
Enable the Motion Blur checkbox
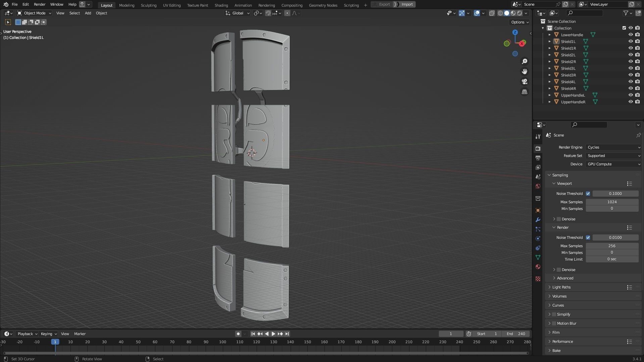click(554, 323)
